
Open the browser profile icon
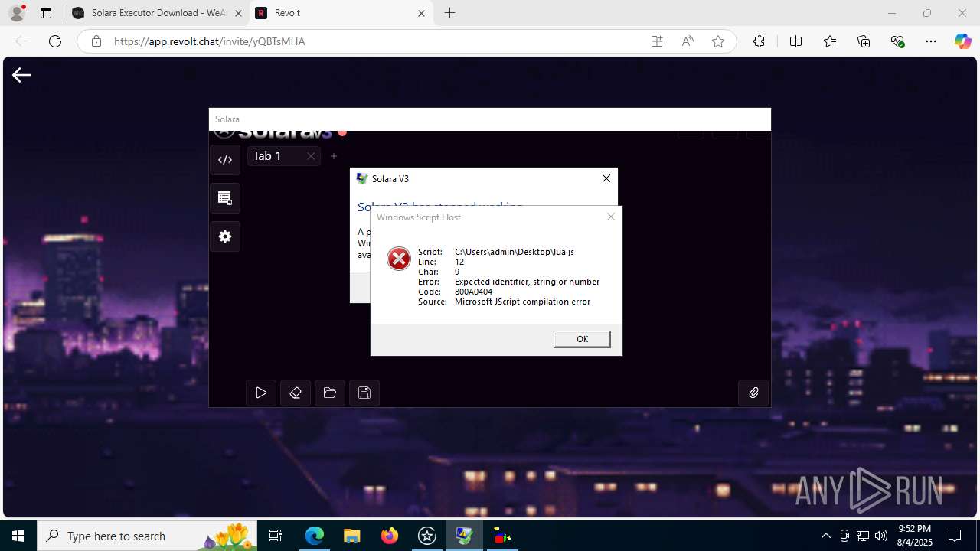point(17,13)
